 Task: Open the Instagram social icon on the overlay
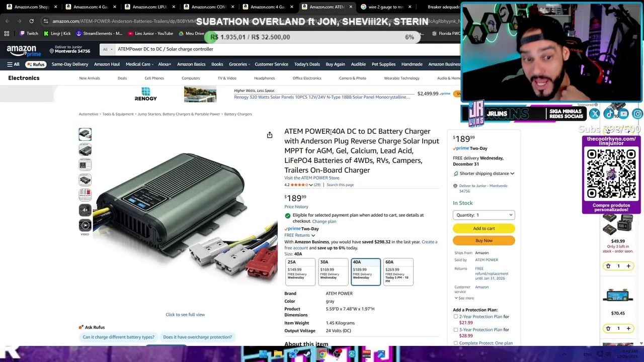[637, 114]
